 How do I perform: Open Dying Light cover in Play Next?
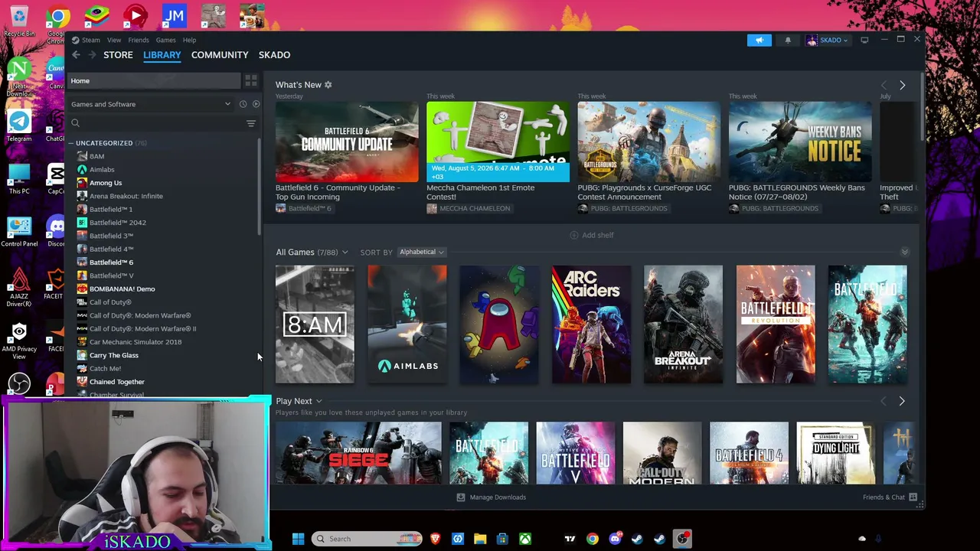(835, 453)
